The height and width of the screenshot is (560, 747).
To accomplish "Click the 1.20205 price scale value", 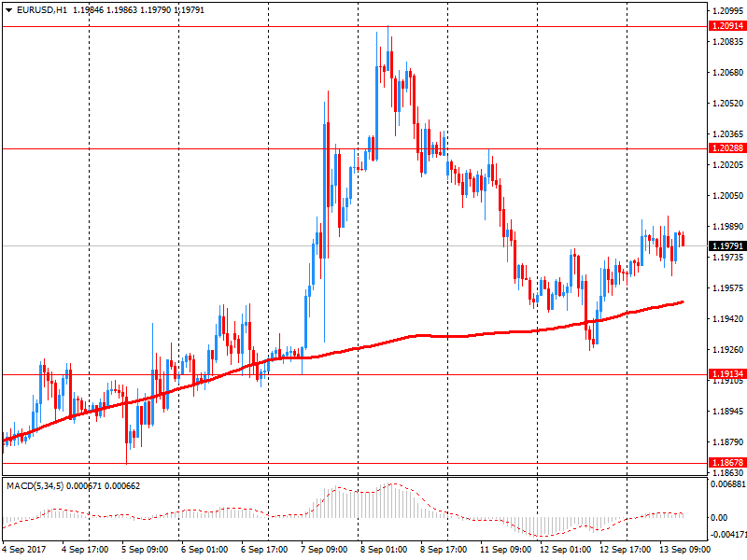I will [x=728, y=165].
